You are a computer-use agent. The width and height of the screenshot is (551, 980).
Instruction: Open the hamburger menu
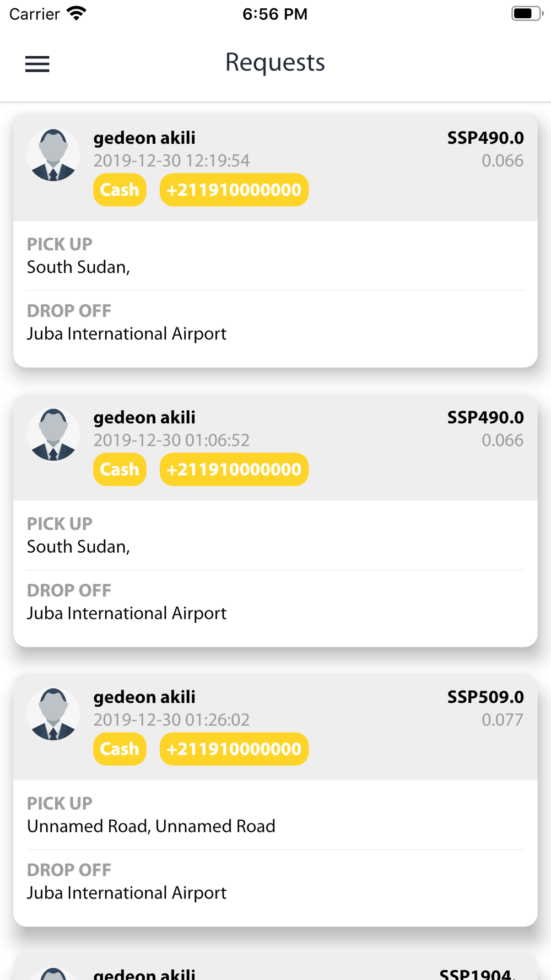pyautogui.click(x=37, y=64)
